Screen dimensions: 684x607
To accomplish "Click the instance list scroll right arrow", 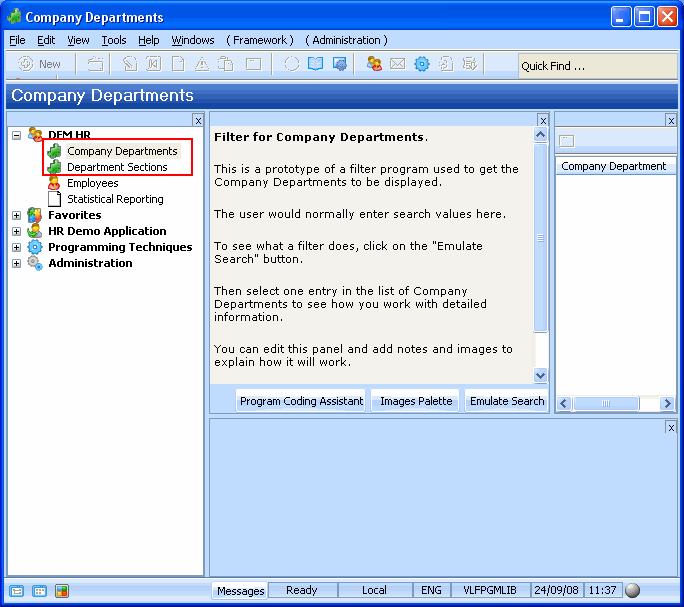I will click(x=667, y=403).
